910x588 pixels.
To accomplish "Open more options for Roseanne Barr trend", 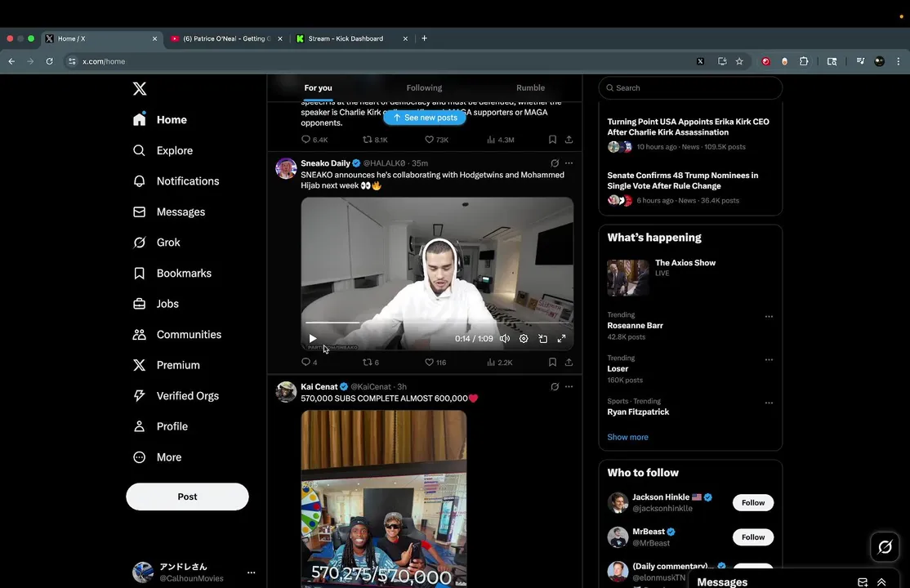I will (769, 316).
